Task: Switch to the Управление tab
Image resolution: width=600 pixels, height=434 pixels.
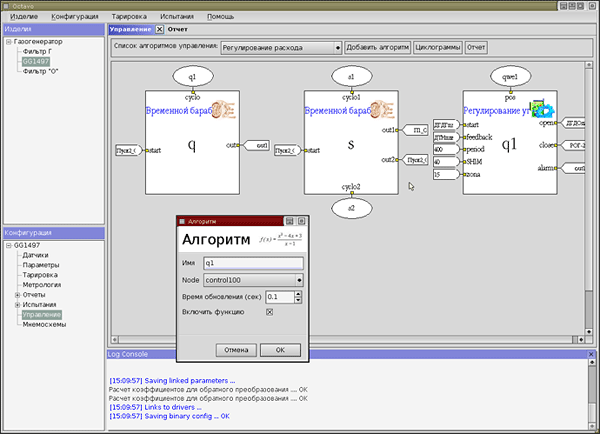Action: click(130, 29)
